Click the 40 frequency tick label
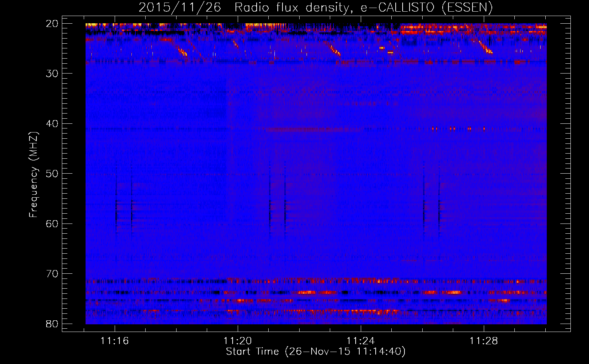Image resolution: width=589 pixels, height=364 pixels. pyautogui.click(x=52, y=124)
